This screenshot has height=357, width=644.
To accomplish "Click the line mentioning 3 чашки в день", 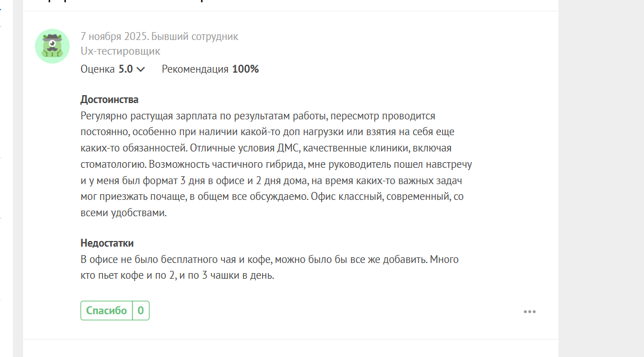I will tap(177, 276).
